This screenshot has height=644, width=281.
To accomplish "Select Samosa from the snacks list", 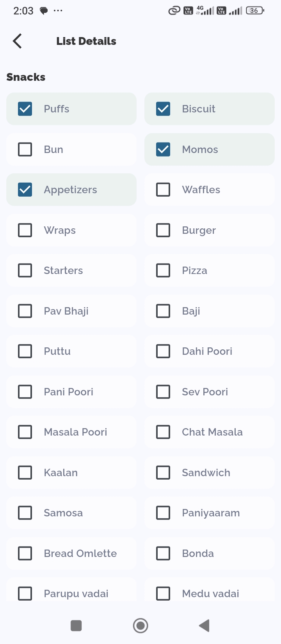I will click(x=25, y=513).
